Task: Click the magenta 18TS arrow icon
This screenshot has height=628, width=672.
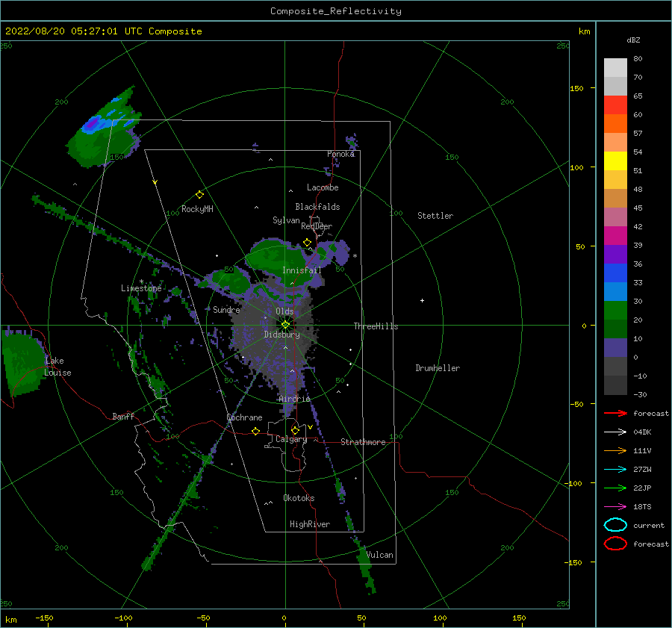Action: click(615, 507)
